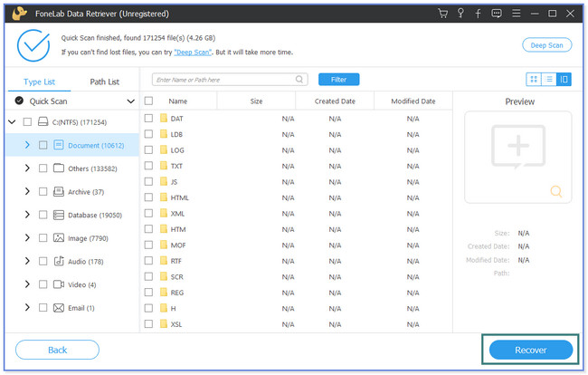The image size is (588, 375).
Task: Expand the Video category
Action: pos(27,284)
